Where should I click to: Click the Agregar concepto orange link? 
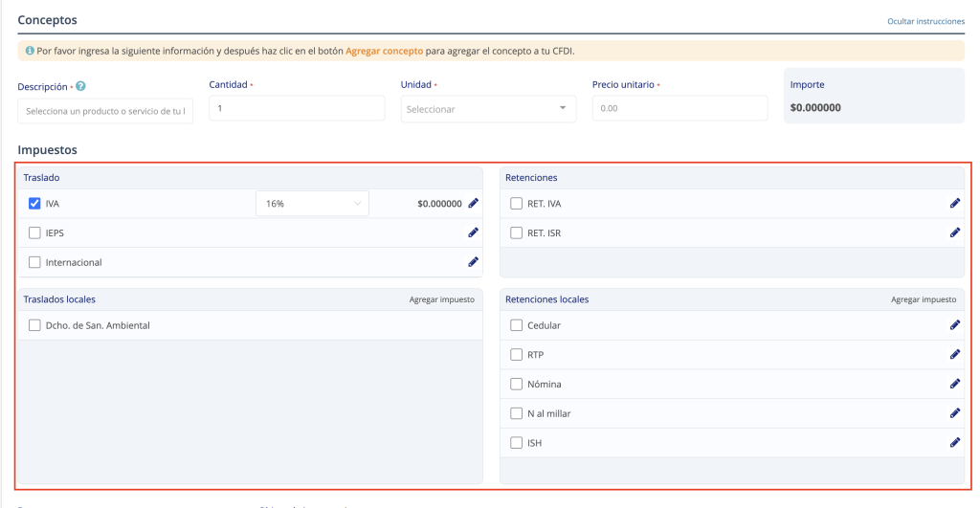click(385, 51)
